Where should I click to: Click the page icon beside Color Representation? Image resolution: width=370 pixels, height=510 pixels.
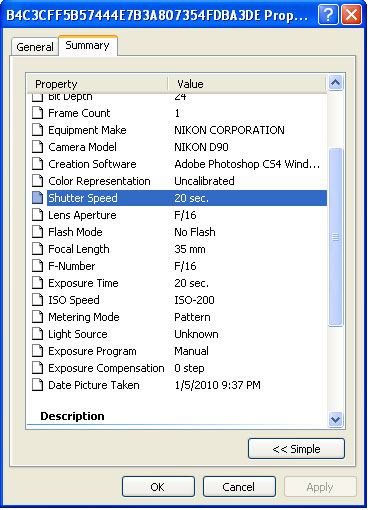(x=38, y=181)
